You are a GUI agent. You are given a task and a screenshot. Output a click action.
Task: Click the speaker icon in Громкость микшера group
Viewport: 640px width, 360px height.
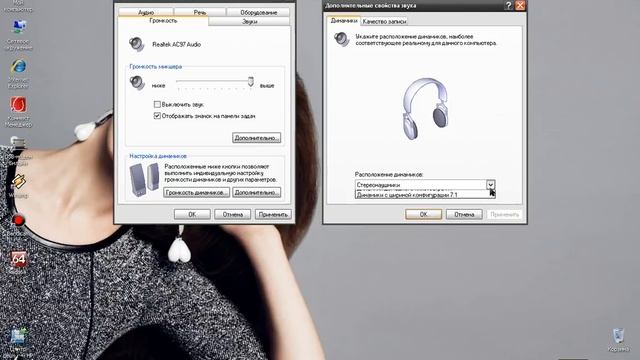(137, 83)
